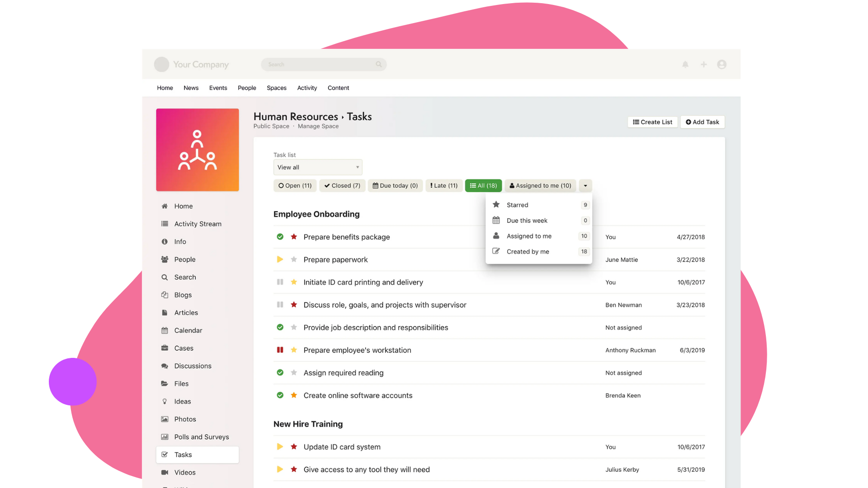Open the Task list View all dropdown

click(317, 167)
